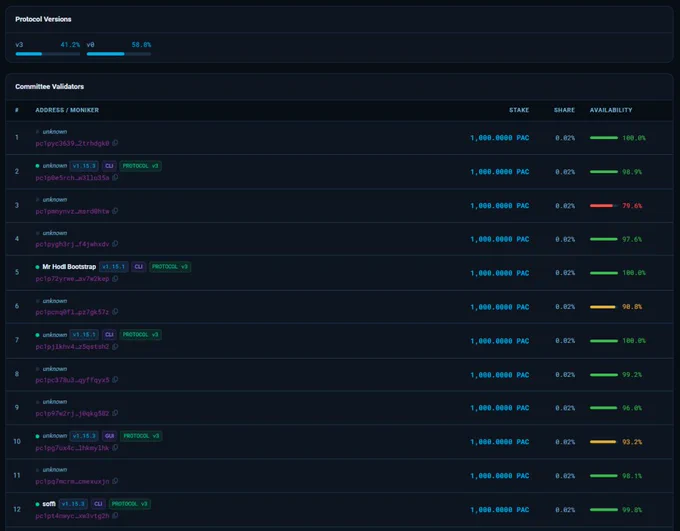Copy the address of validator row 6
680x531 pixels.
click(115, 311)
